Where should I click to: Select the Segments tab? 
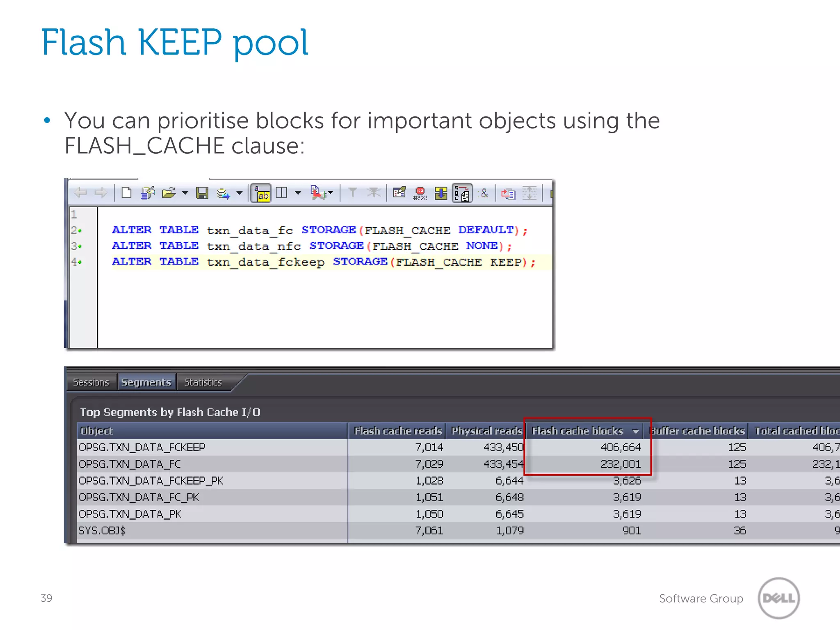coord(146,382)
